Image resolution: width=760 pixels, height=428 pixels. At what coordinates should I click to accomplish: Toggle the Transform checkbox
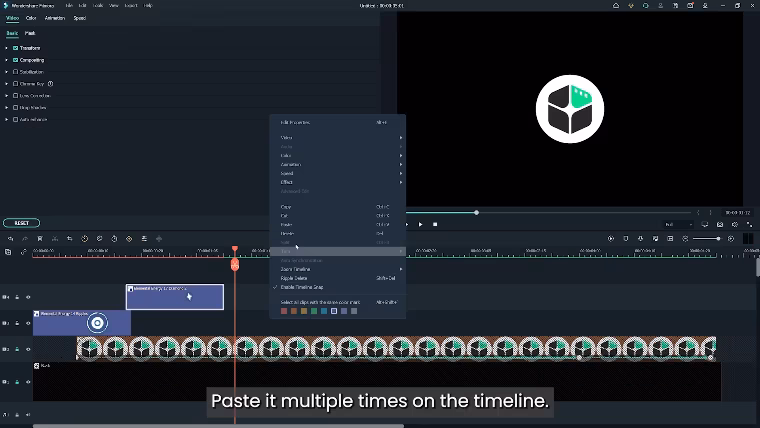pos(16,48)
